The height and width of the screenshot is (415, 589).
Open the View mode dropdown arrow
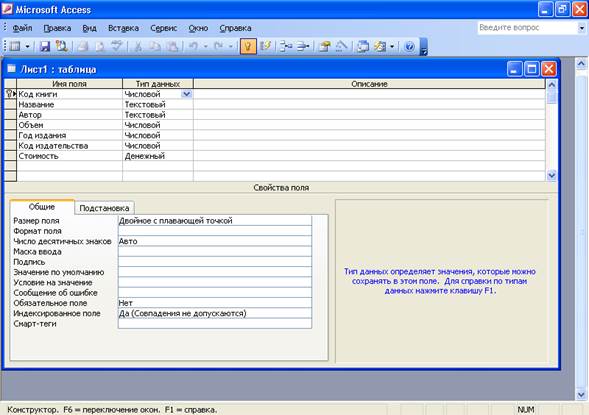pos(27,47)
